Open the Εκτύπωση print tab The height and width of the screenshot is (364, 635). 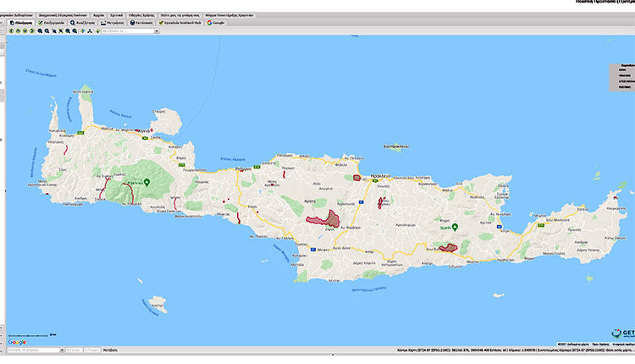[x=141, y=23]
